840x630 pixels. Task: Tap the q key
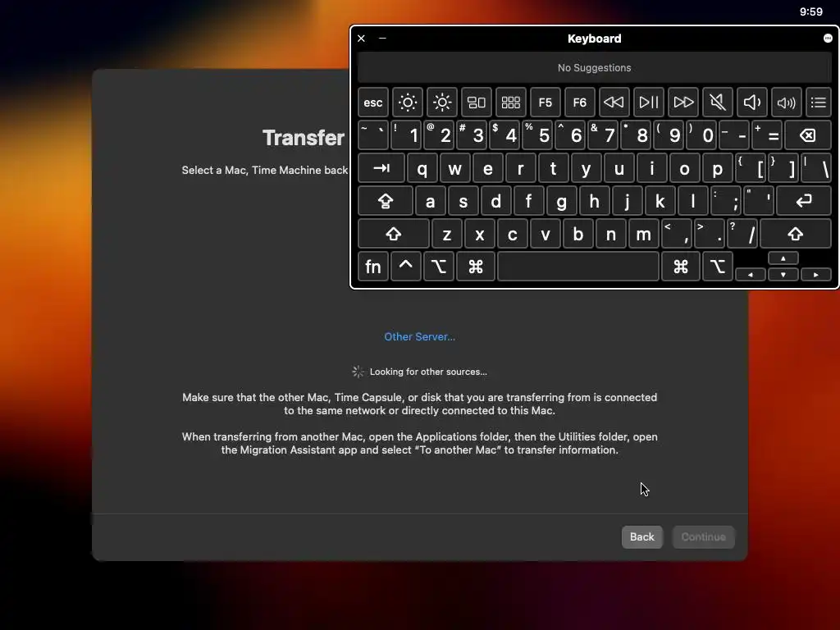coord(422,168)
